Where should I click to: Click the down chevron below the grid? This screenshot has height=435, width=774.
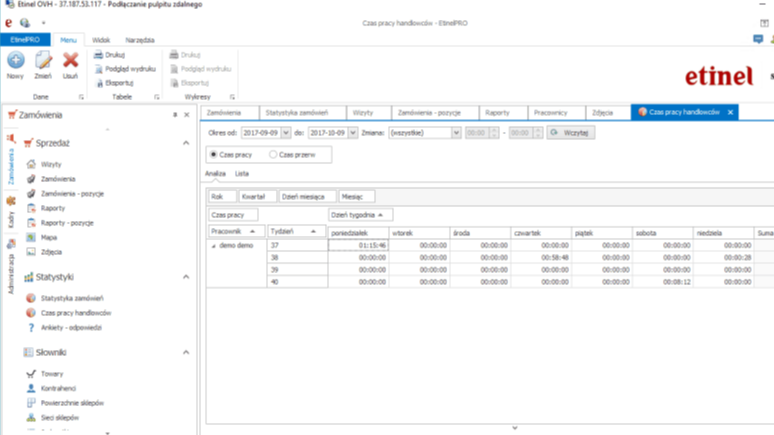coord(515,428)
